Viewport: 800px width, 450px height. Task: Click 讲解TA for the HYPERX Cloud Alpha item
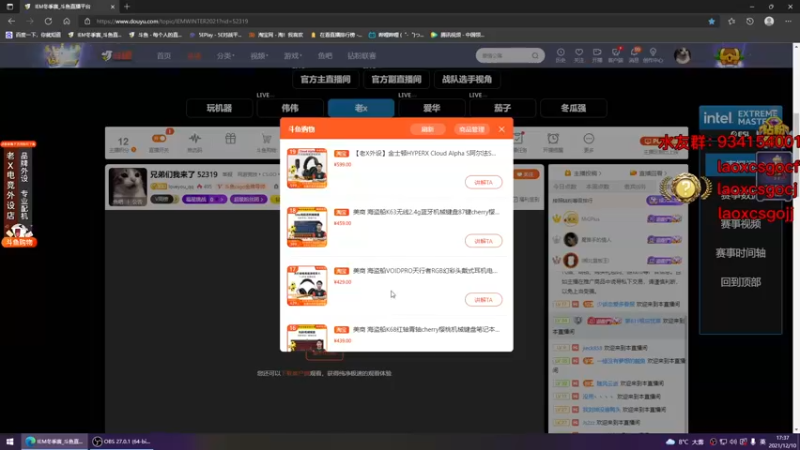[x=483, y=182]
